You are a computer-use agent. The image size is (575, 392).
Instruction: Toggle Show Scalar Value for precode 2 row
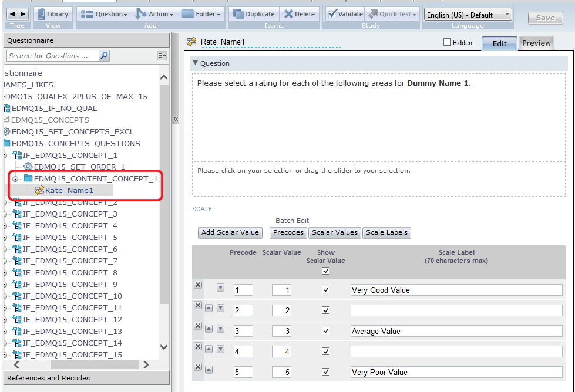[x=325, y=310]
